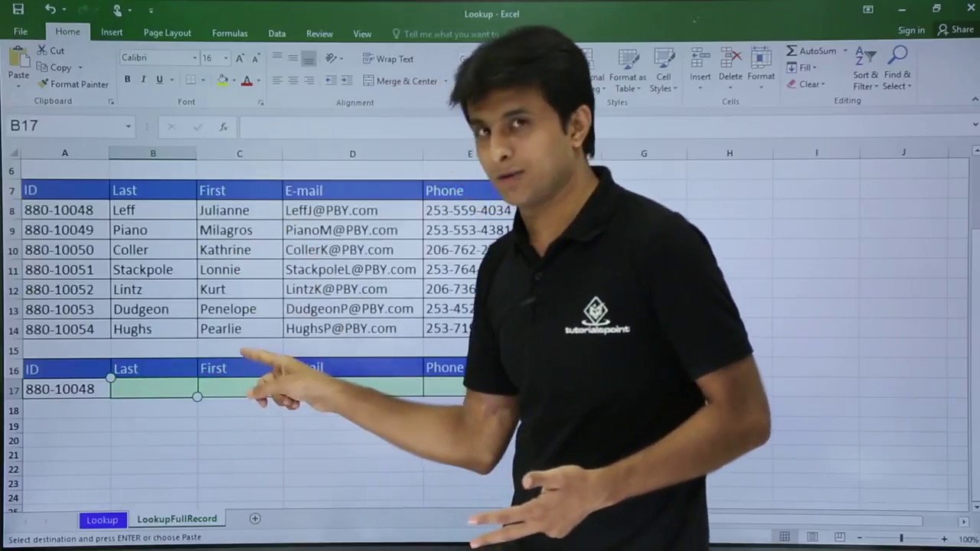Viewport: 980px width, 551px height.
Task: Click the Delete cells icon
Action: (730, 59)
